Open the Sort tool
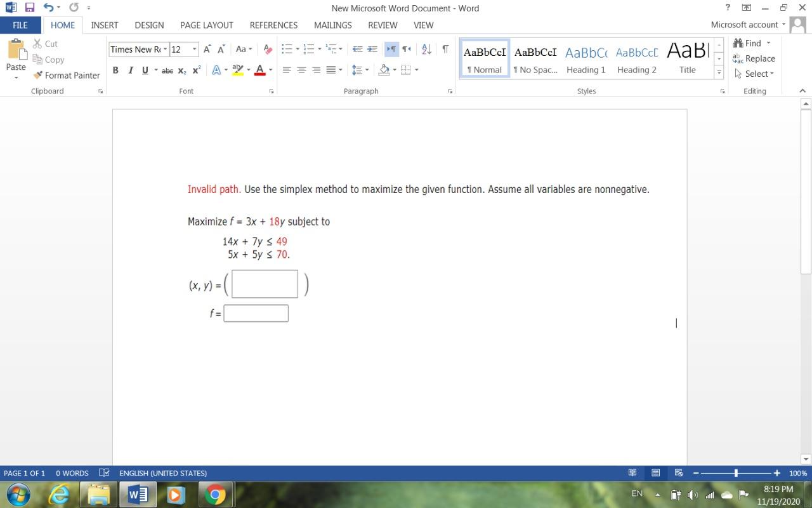Viewport: 812px width, 508px height. (425, 49)
